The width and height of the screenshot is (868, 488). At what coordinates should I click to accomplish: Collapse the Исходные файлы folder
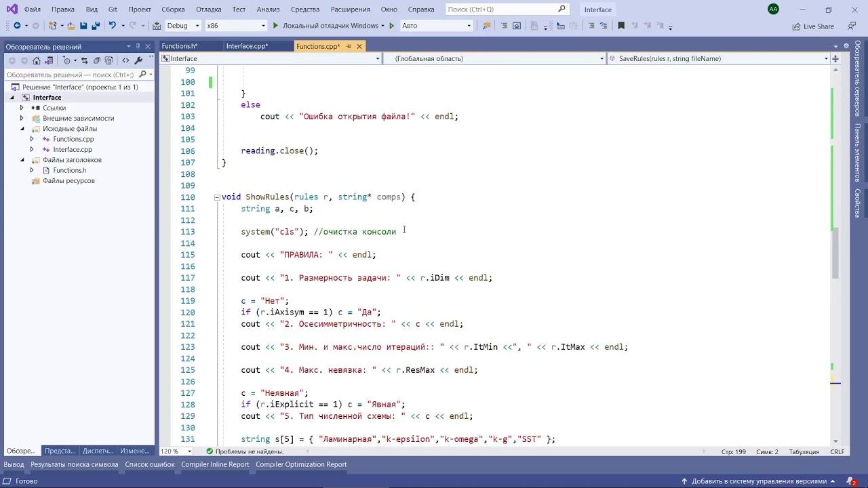click(22, 129)
